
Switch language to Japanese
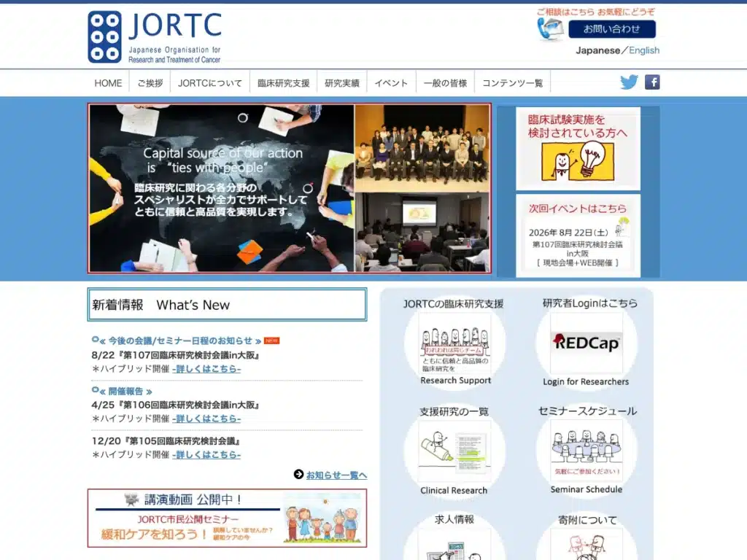(598, 50)
